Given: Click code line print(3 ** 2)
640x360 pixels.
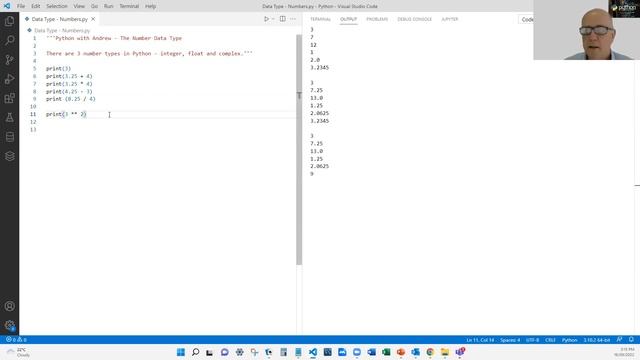Looking at the screenshot, I should point(66,114).
